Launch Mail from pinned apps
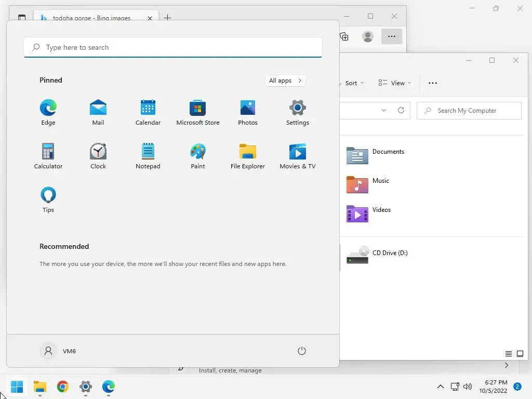The width and height of the screenshot is (532, 399). [98, 113]
